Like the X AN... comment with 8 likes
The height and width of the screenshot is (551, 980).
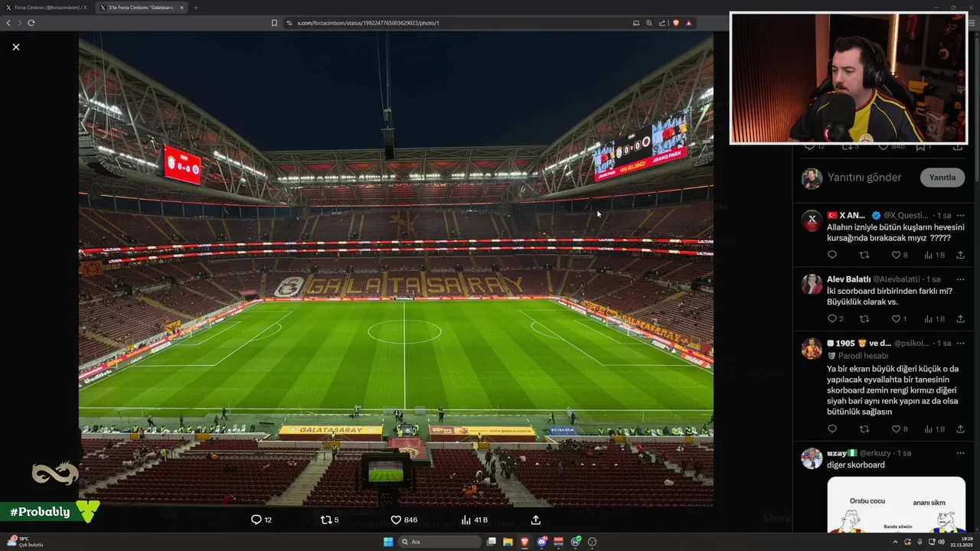[896, 255]
